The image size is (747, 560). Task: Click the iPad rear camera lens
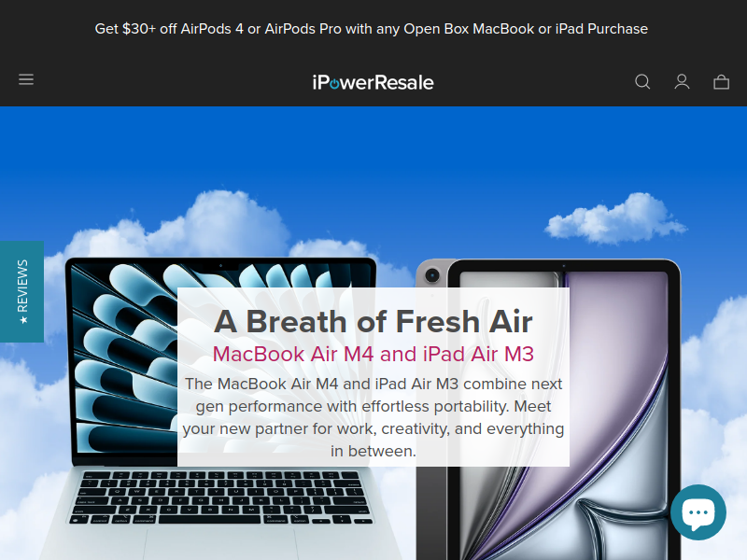pos(432,275)
